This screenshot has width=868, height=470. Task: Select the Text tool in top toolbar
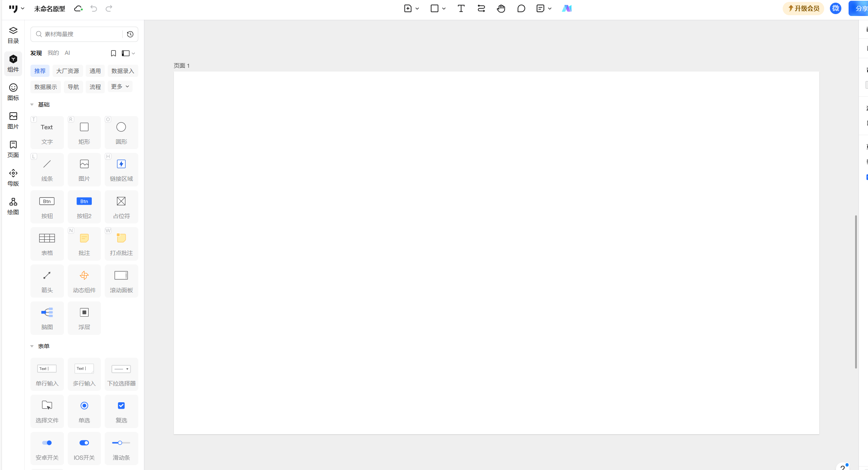[x=461, y=8]
